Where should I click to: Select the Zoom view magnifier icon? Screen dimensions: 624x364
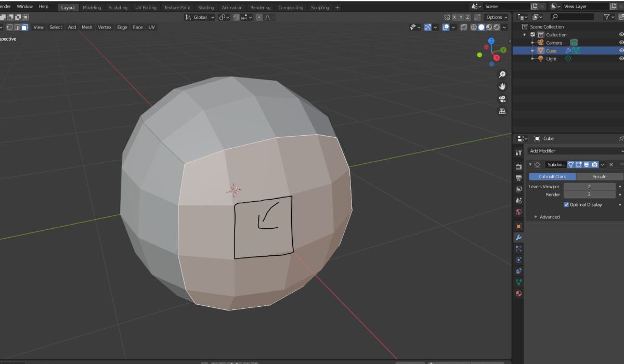coord(502,75)
